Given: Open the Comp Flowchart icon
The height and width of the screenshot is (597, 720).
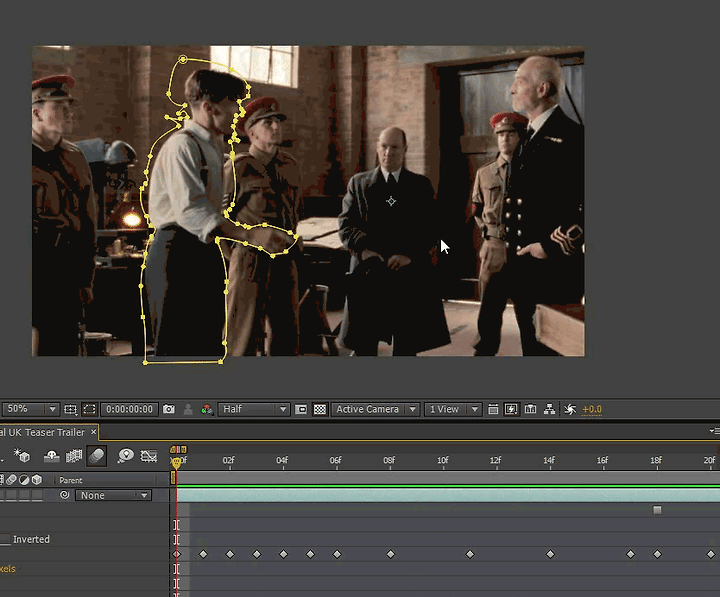Looking at the screenshot, I should (x=549, y=409).
